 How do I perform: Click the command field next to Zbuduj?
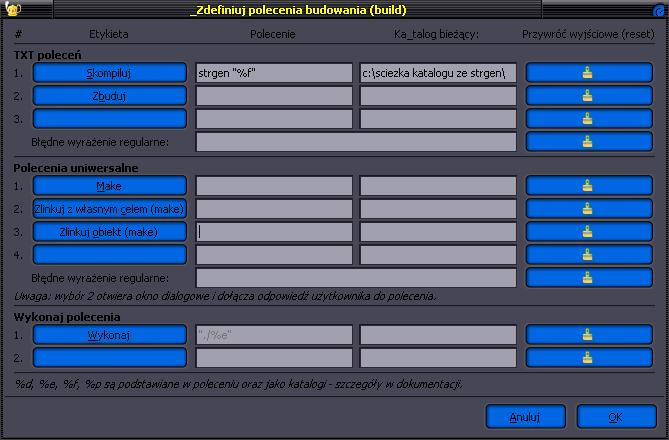tap(274, 96)
